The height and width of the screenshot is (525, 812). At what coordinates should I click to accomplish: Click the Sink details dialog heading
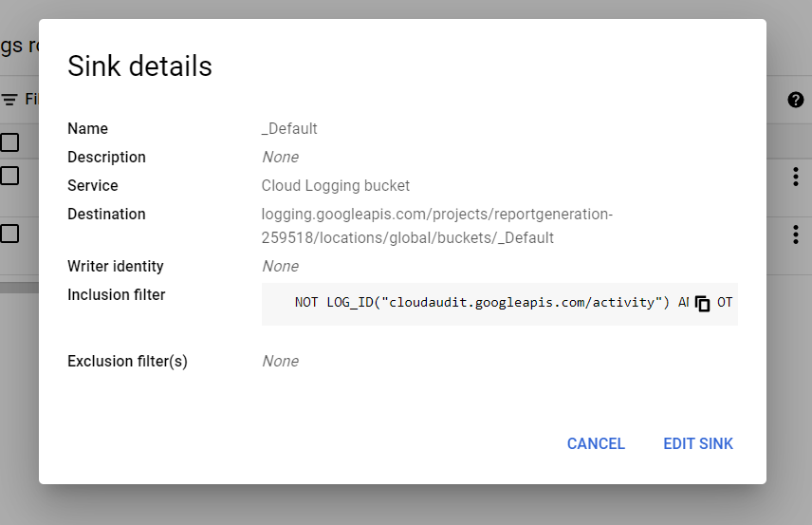tap(139, 66)
